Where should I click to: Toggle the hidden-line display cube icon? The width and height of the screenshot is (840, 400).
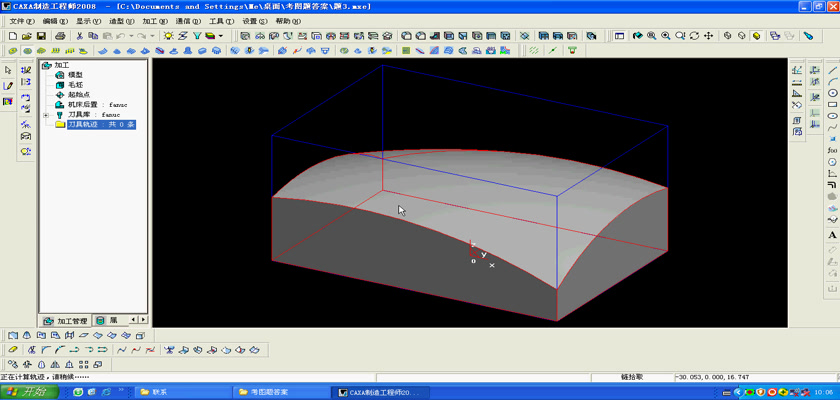(741, 36)
